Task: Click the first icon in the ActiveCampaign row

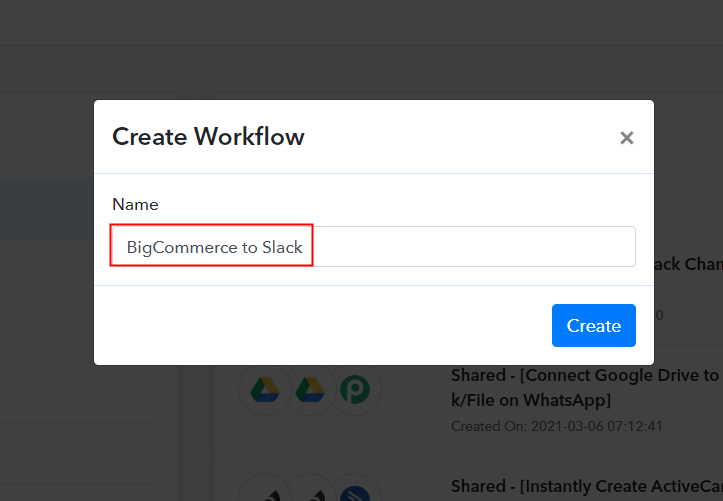Action: point(264,490)
